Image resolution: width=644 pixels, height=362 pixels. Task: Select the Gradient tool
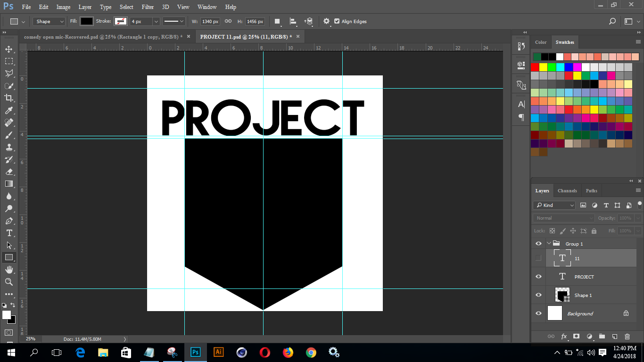[x=9, y=184]
